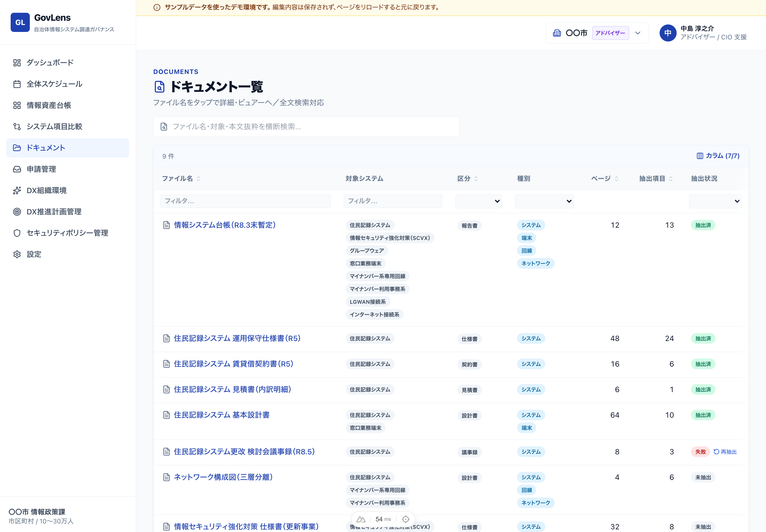
Task: Click the 設定 gear icon
Action: [17, 254]
